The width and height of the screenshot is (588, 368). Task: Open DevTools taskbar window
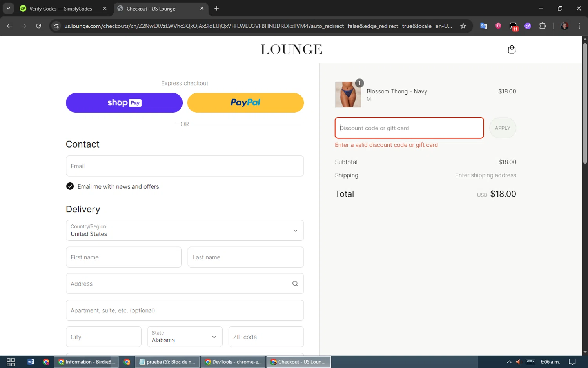(x=233, y=362)
